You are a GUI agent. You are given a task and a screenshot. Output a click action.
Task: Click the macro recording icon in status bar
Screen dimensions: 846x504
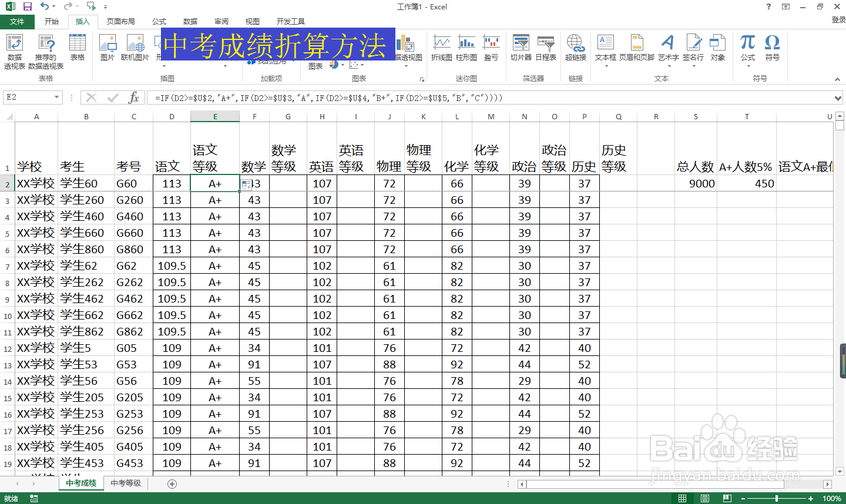tap(33, 499)
